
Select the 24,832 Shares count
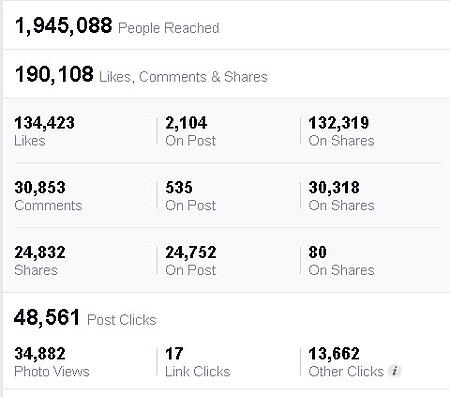40,252
